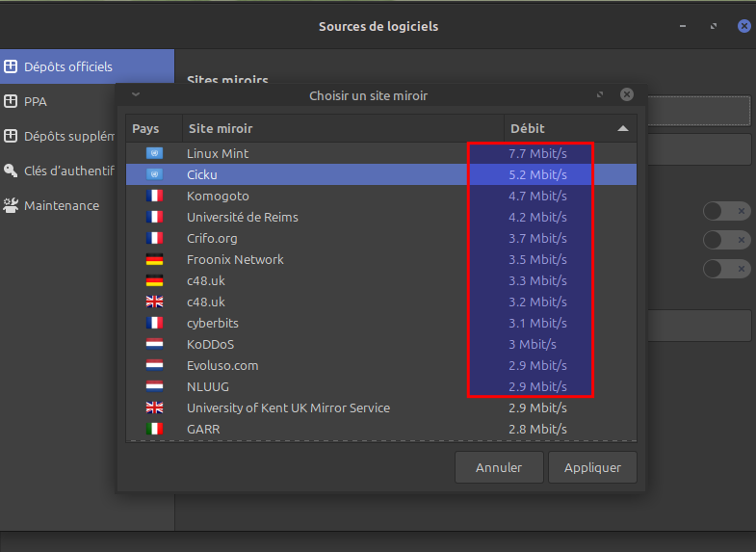This screenshot has width=756, height=552.
Task: Click the key icon for Clés d'authentification
Action: click(11, 171)
